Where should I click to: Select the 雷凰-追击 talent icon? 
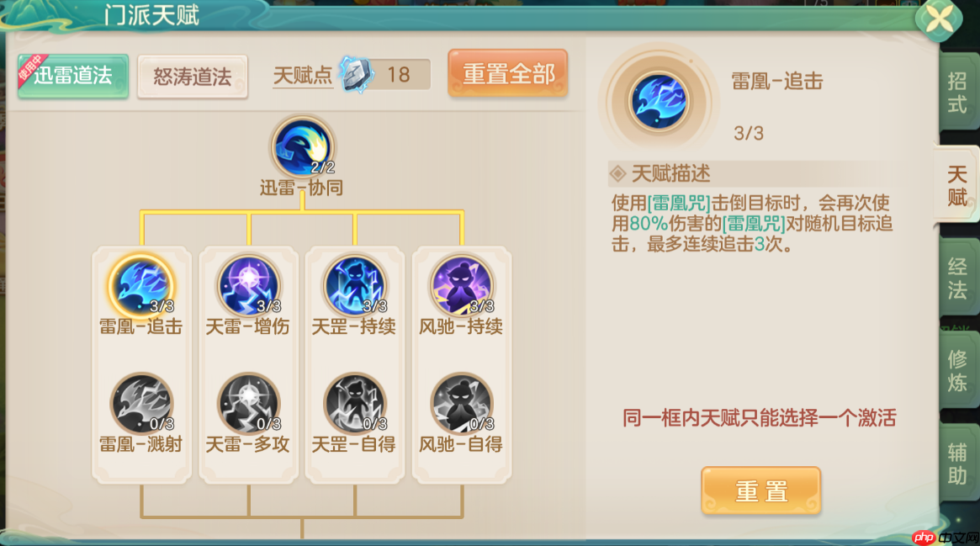141,285
